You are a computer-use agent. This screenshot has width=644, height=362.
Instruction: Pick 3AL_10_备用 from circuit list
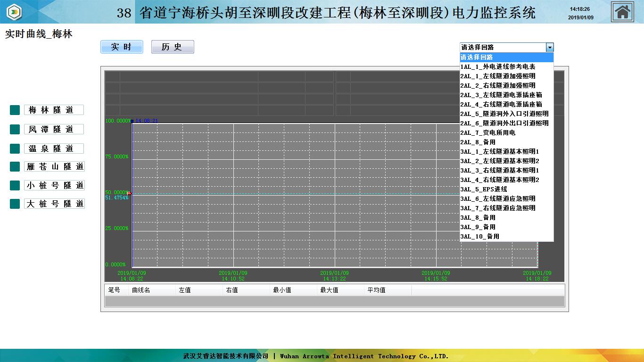[x=480, y=236]
